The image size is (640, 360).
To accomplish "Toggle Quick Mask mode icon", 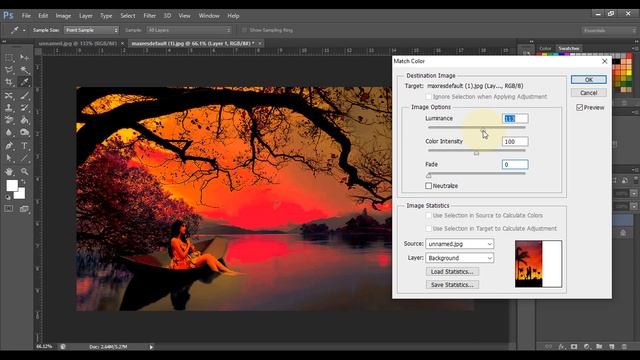I will pyautogui.click(x=9, y=209).
